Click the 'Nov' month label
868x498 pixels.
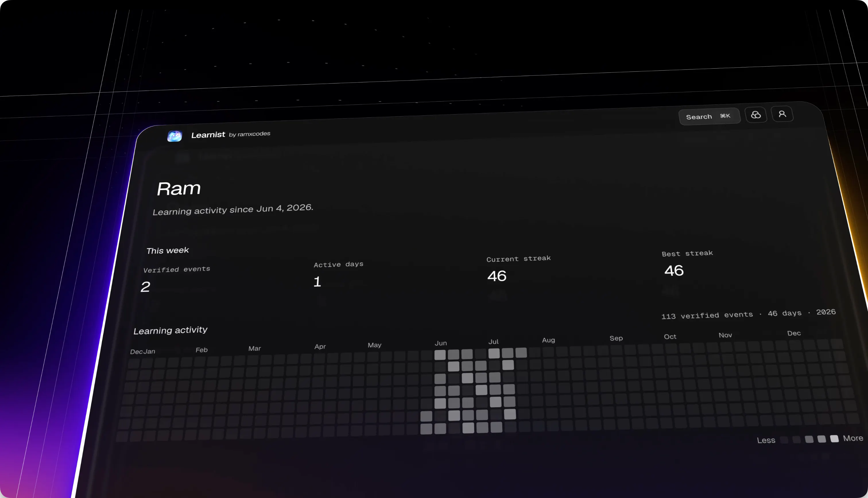(x=725, y=335)
